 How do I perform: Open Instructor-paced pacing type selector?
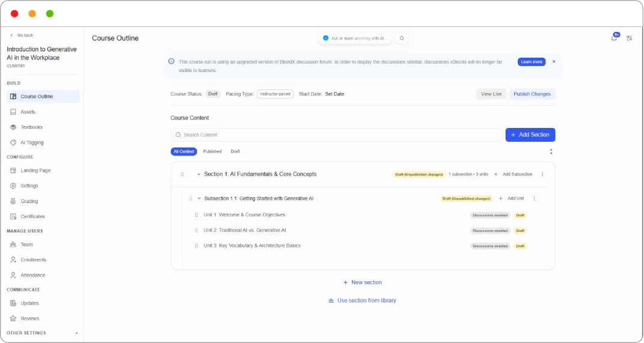tap(275, 94)
